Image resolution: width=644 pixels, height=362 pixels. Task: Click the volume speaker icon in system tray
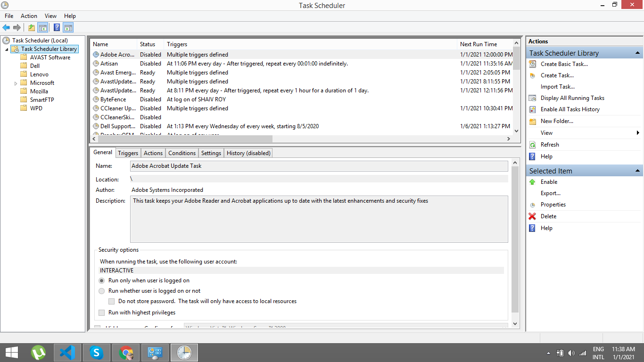[571, 353]
